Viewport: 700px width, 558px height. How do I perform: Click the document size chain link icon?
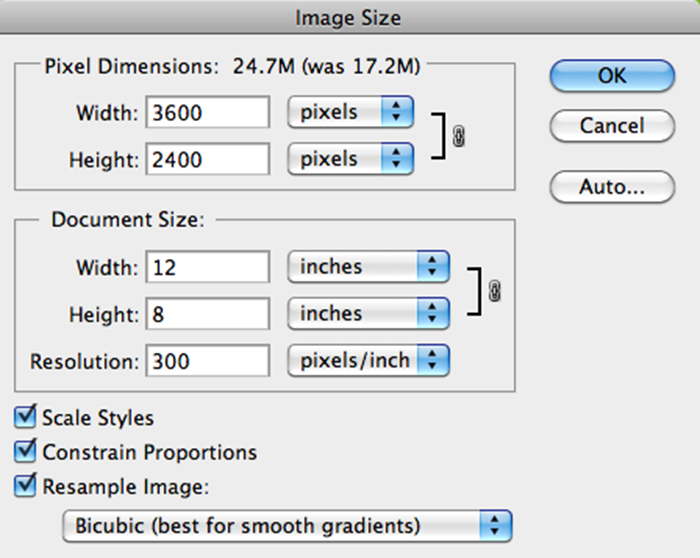point(494,291)
